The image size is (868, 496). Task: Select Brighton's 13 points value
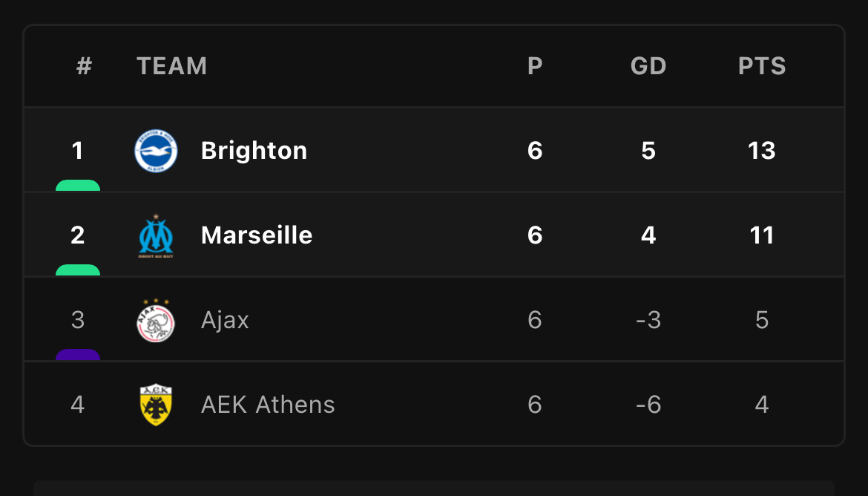pyautogui.click(x=762, y=151)
